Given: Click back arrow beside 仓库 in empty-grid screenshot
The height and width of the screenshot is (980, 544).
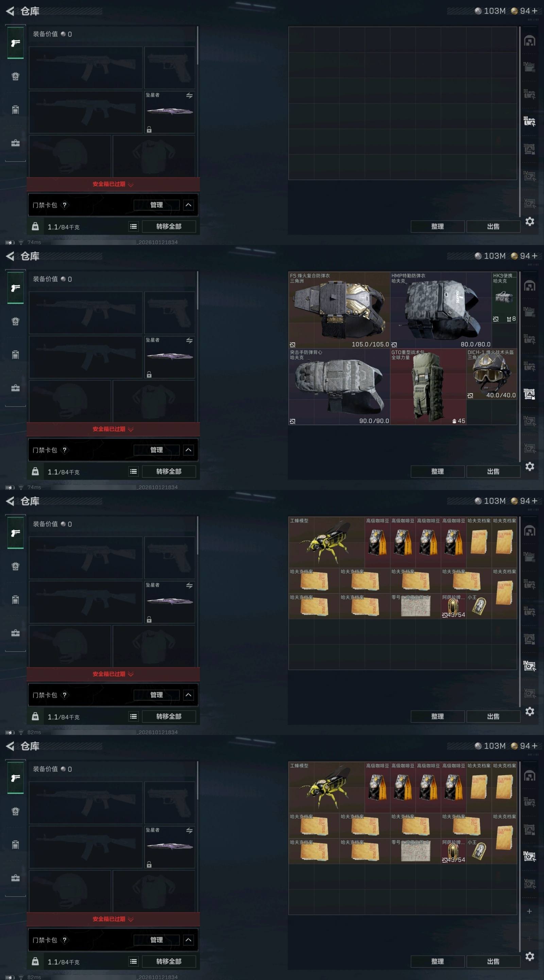Looking at the screenshot, I should (10, 12).
